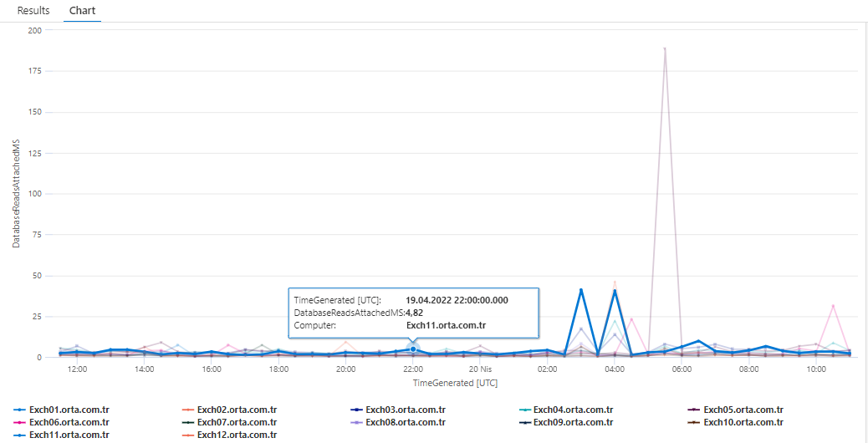The image size is (868, 443).
Task: Click the x-axis label 22:00
Action: tap(413, 368)
